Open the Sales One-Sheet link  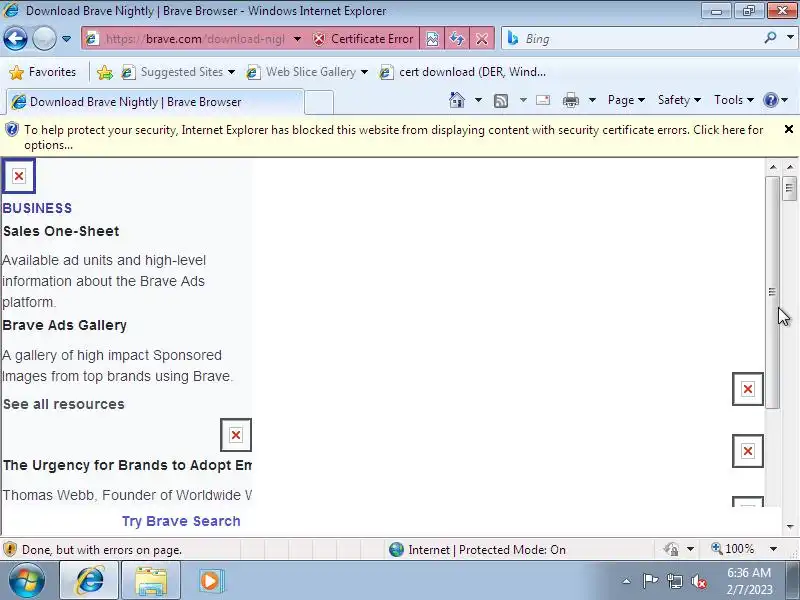pos(61,231)
